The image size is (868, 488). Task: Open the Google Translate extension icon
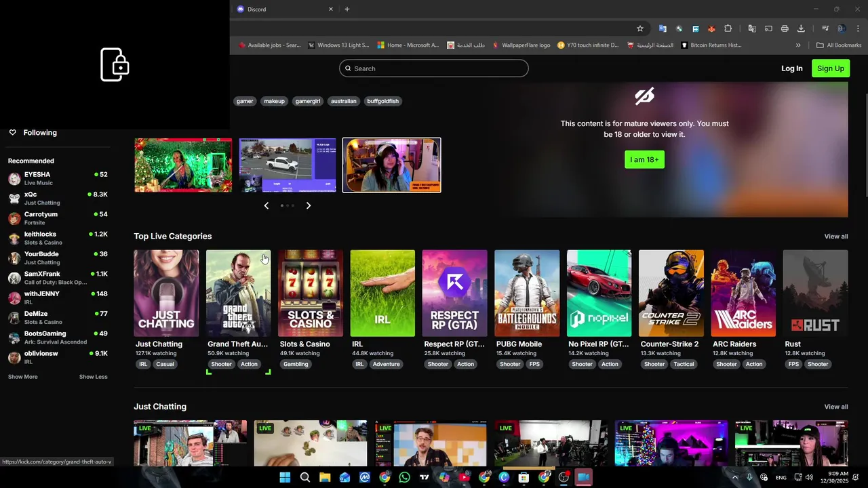(x=663, y=28)
